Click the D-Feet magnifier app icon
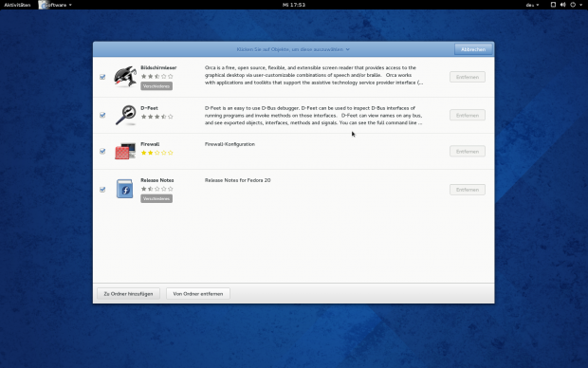Viewport: 588px width, 368px height. click(125, 115)
